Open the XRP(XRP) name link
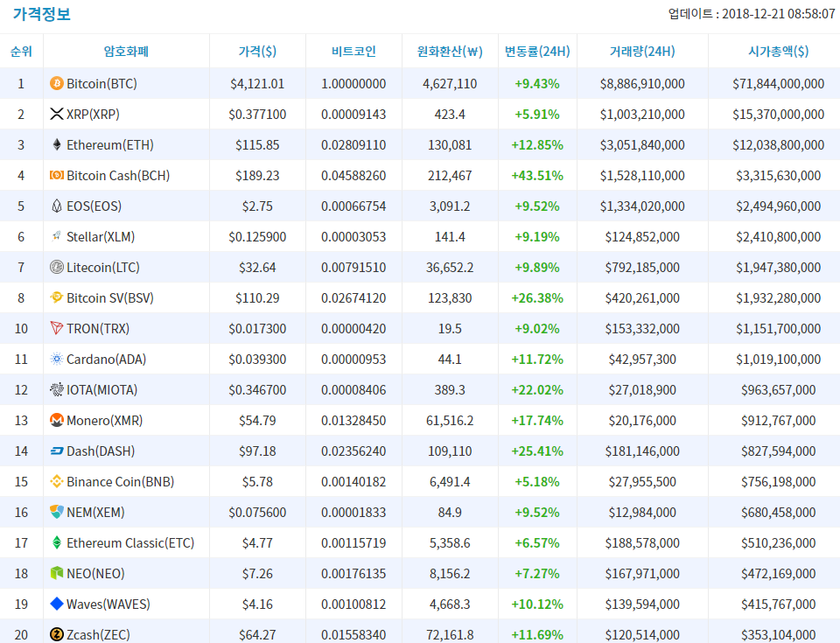The width and height of the screenshot is (840, 643). coord(93,114)
